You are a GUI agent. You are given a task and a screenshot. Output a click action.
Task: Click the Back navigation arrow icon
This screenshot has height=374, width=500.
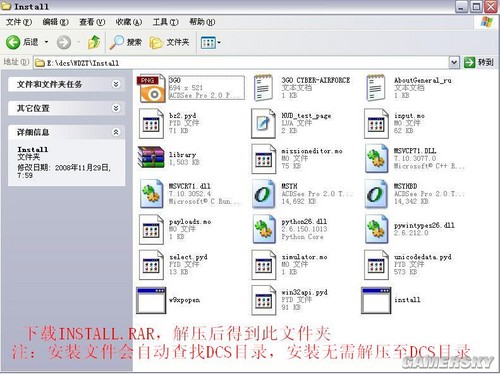[x=13, y=42]
